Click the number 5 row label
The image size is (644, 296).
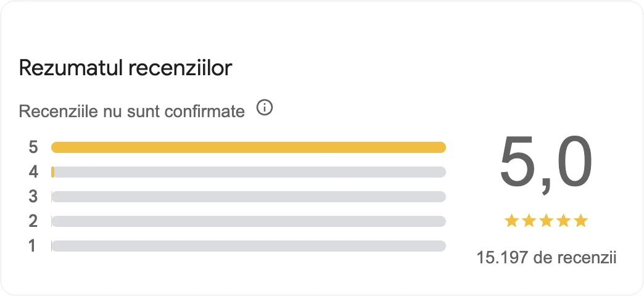33,147
